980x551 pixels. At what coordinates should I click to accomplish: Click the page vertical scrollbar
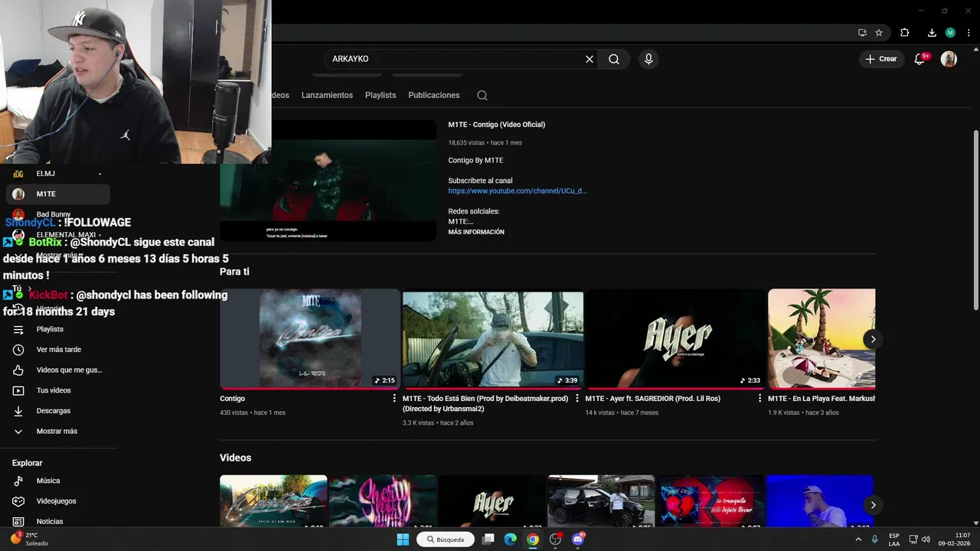click(x=975, y=220)
